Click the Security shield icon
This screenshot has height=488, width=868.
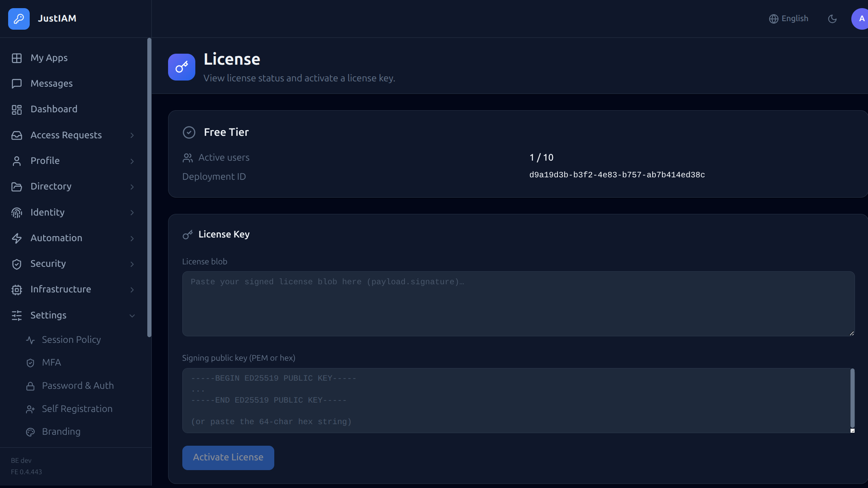(17, 264)
